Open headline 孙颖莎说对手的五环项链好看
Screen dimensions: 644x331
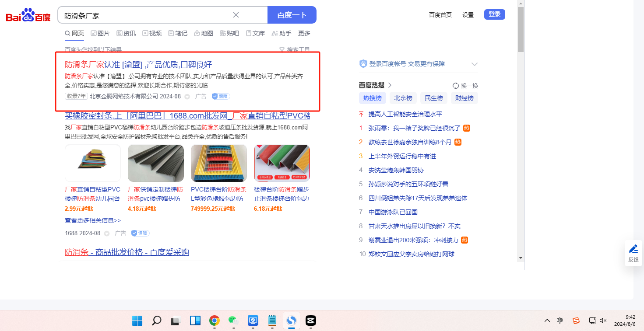[x=408, y=184]
